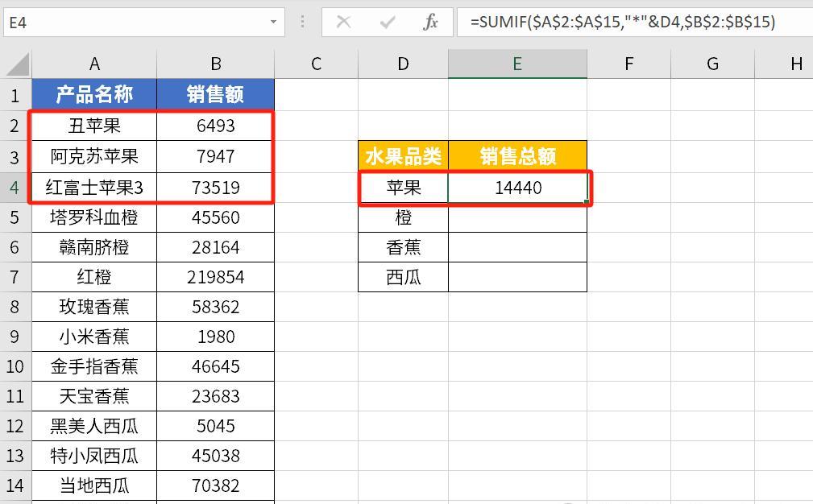Click cell containing 赣南脐橙

point(93,248)
